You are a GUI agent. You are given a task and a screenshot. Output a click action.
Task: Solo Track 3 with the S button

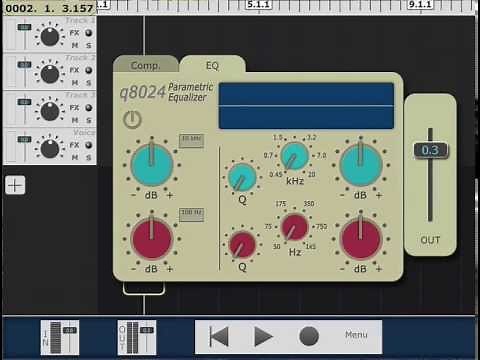(x=89, y=120)
